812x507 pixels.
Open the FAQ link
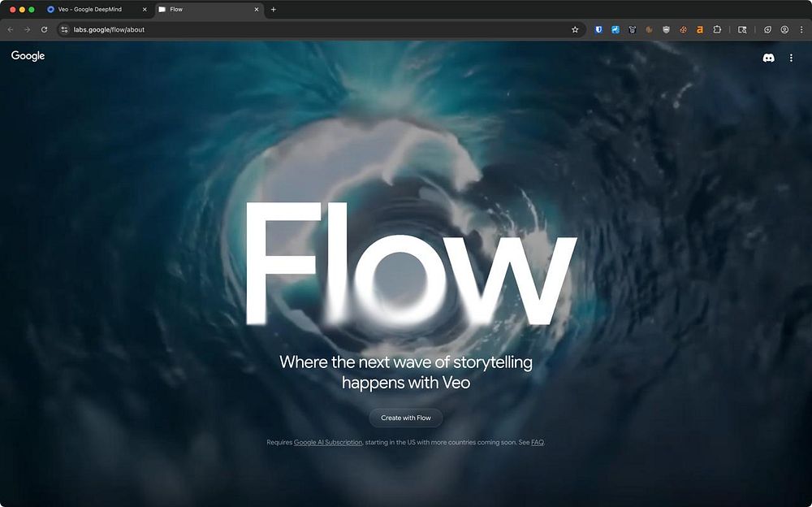538,442
